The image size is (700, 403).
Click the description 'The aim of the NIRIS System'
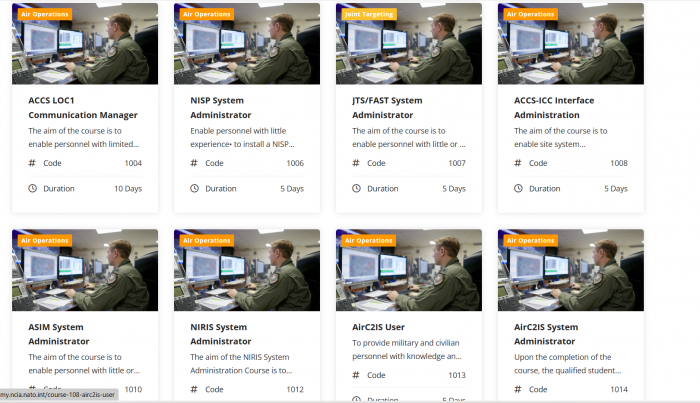[241, 364]
